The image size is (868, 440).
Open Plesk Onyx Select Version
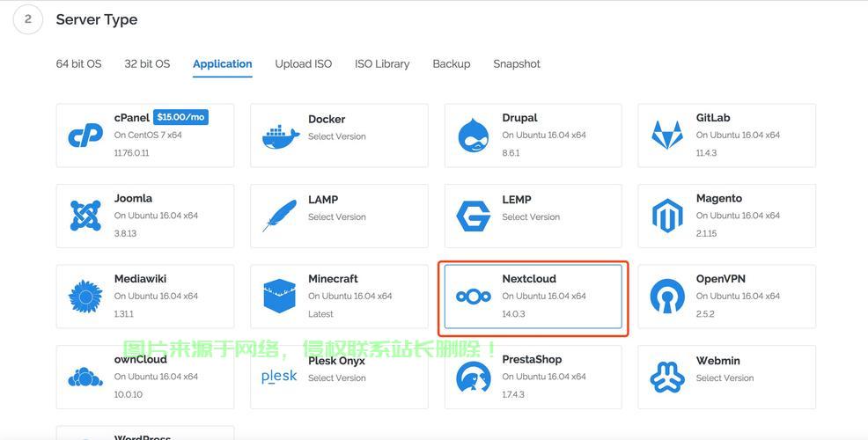[337, 378]
